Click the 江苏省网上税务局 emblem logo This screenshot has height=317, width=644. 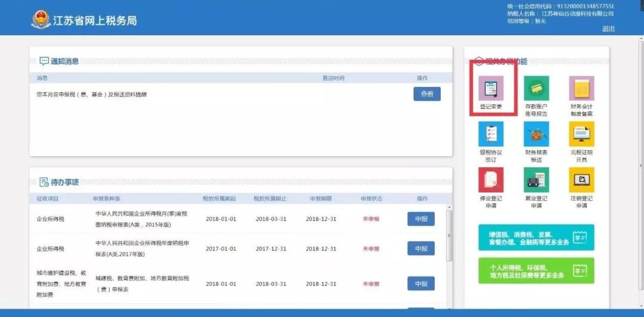tap(41, 20)
